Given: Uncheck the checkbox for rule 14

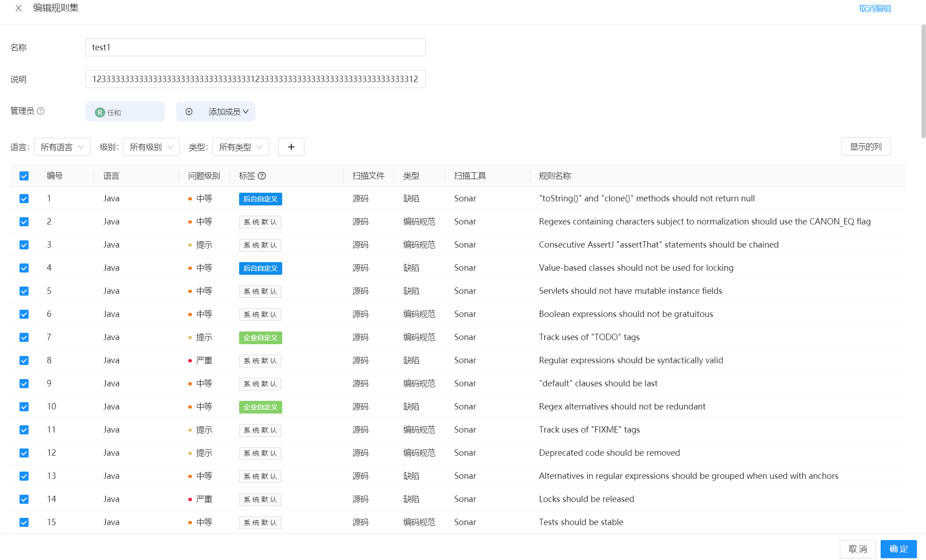Looking at the screenshot, I should point(24,500).
